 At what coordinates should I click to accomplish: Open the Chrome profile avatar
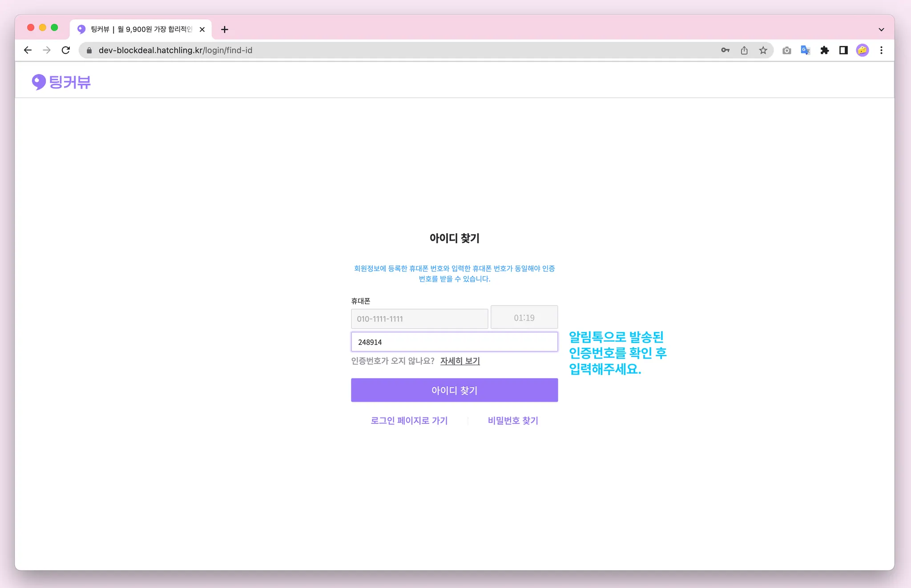(x=862, y=50)
